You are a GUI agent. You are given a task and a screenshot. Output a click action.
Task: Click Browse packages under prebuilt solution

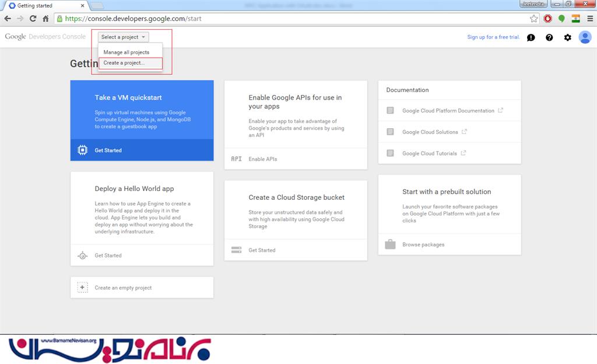423,245
